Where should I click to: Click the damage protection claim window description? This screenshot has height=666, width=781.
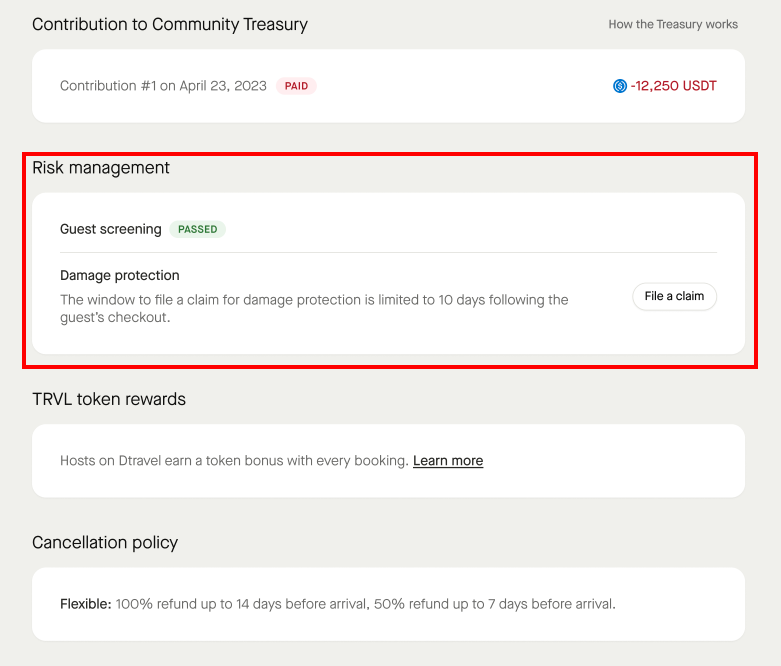(314, 308)
